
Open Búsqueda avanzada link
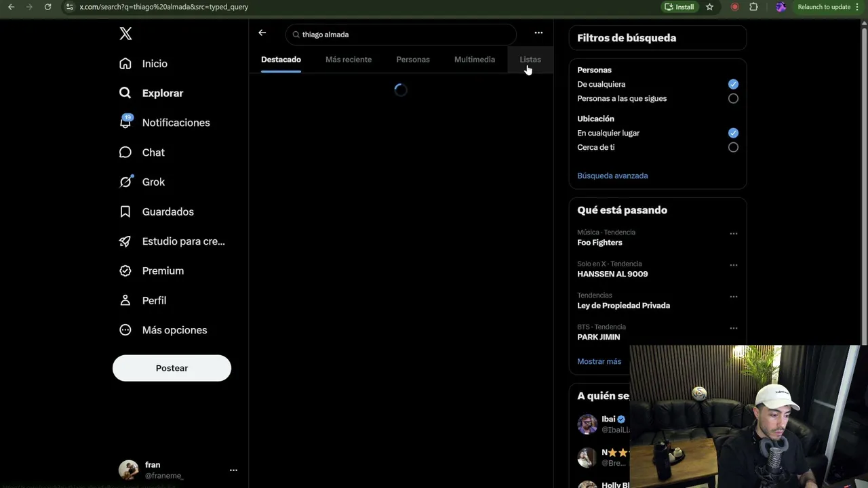(612, 176)
